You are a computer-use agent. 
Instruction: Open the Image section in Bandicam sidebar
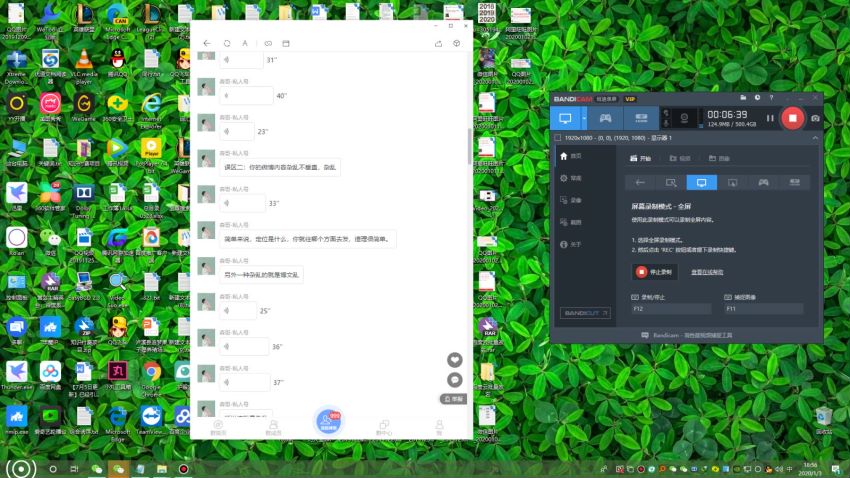coord(571,222)
